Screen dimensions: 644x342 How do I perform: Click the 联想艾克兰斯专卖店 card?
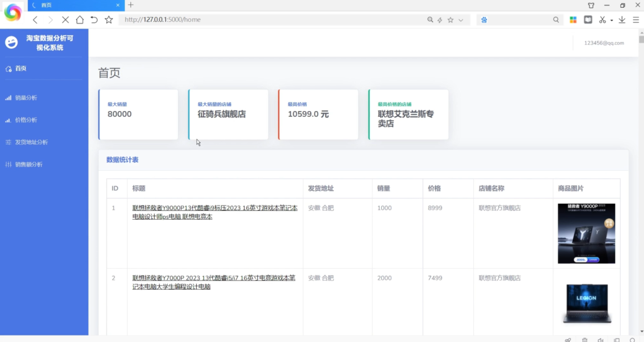tap(409, 114)
